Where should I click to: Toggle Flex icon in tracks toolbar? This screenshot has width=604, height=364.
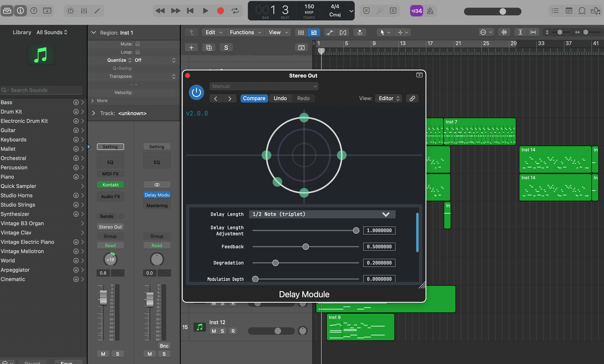343,32
